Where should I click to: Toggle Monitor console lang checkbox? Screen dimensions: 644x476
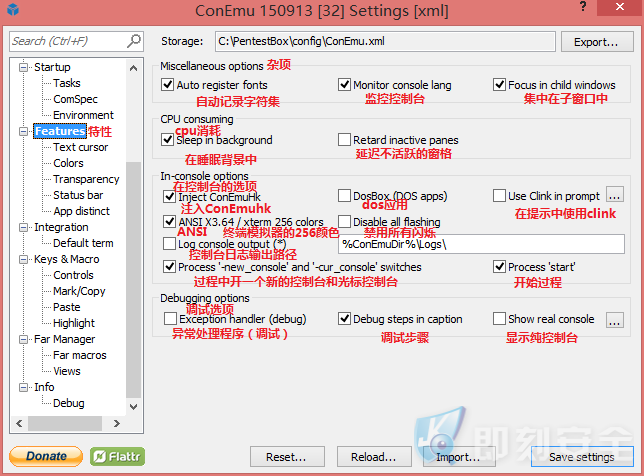coord(344,85)
